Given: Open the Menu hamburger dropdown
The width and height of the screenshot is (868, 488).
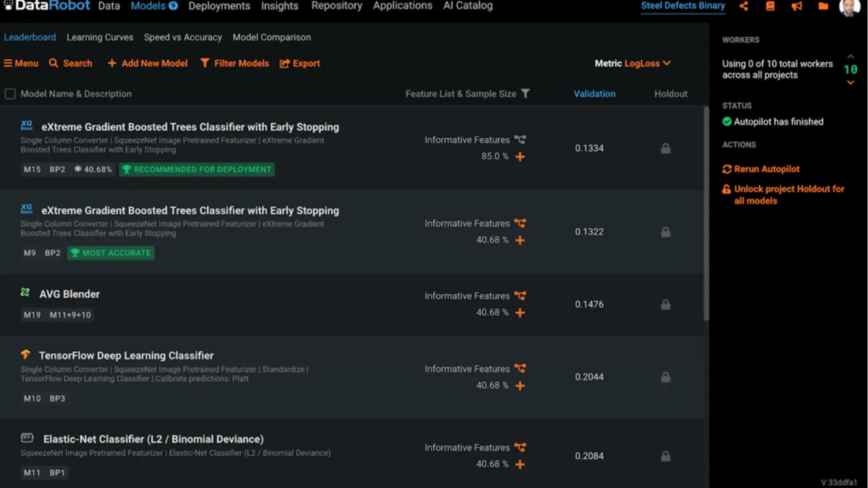Looking at the screenshot, I should [21, 64].
